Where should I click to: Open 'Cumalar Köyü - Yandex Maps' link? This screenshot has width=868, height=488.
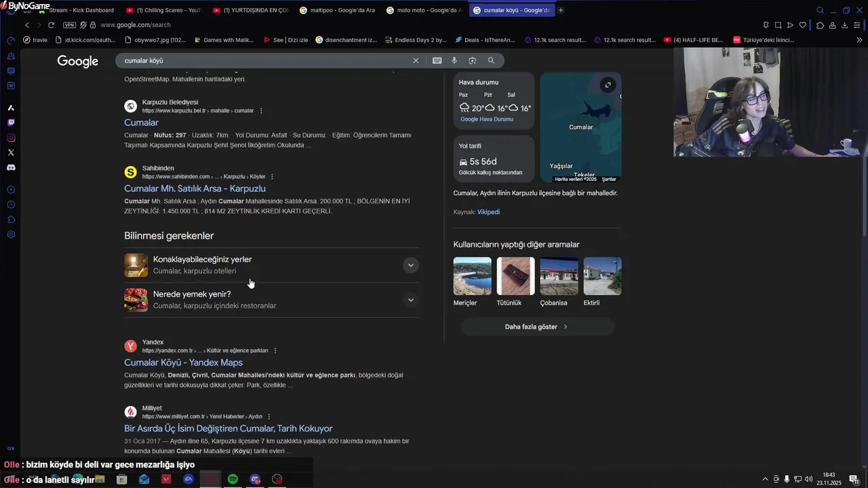pos(183,363)
